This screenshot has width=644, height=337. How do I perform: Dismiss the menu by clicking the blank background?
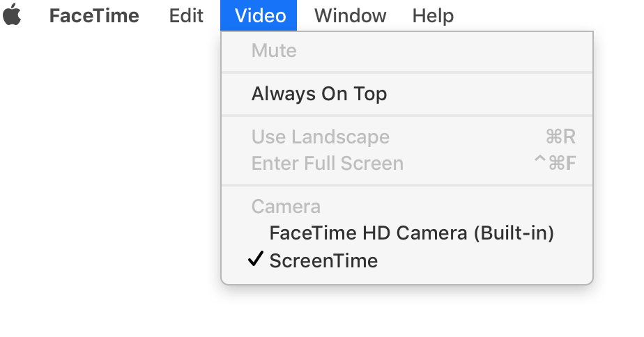pyautogui.click(x=107, y=185)
